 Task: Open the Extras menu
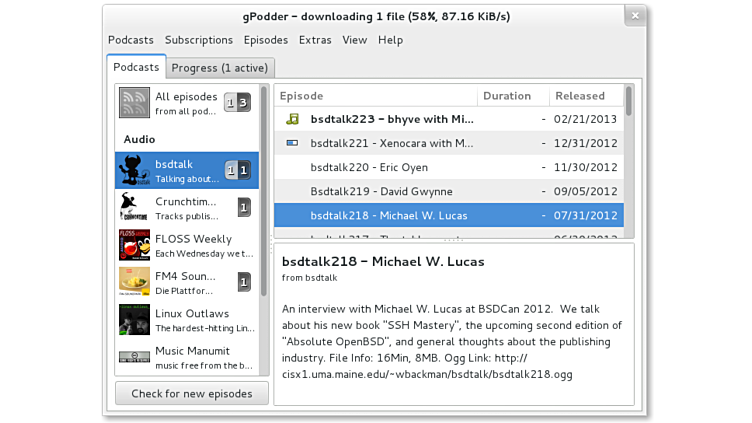315,40
